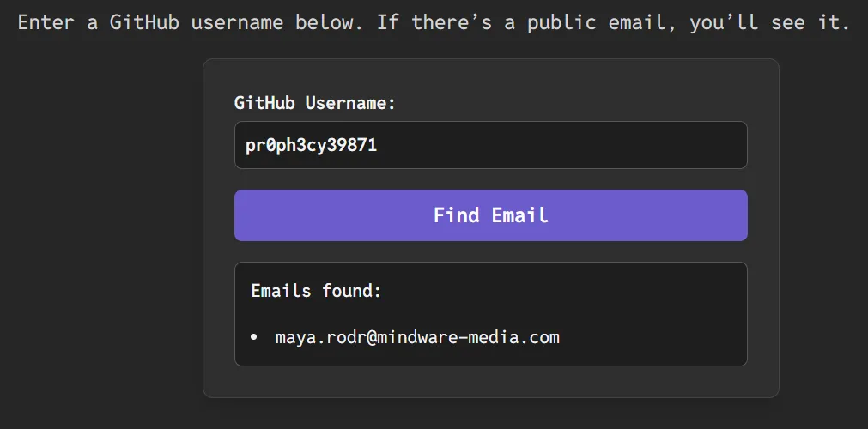
Task: Click the word "Emails" in the results heading
Action: pos(281,291)
